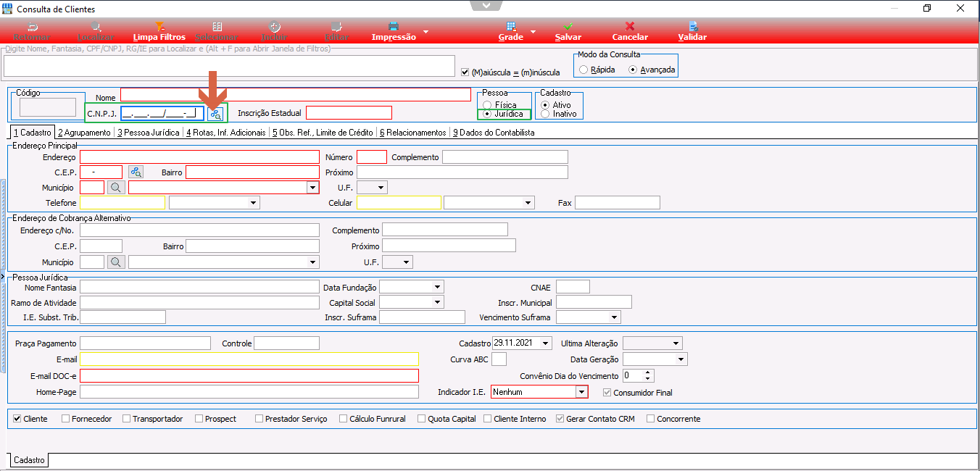Toggle the Cliente checkbox

17,418
